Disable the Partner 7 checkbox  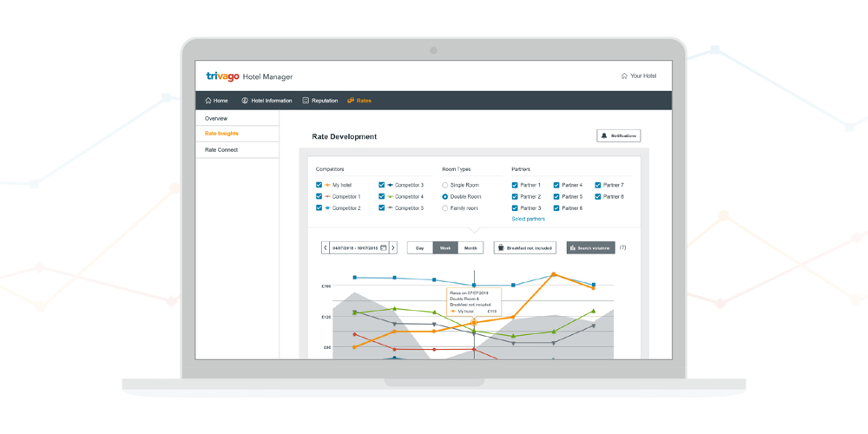point(598,185)
